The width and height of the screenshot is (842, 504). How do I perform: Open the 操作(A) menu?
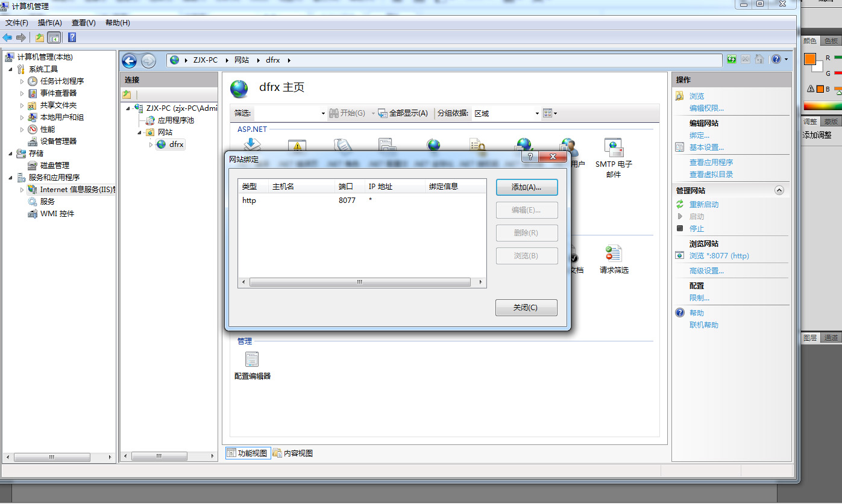[49, 23]
